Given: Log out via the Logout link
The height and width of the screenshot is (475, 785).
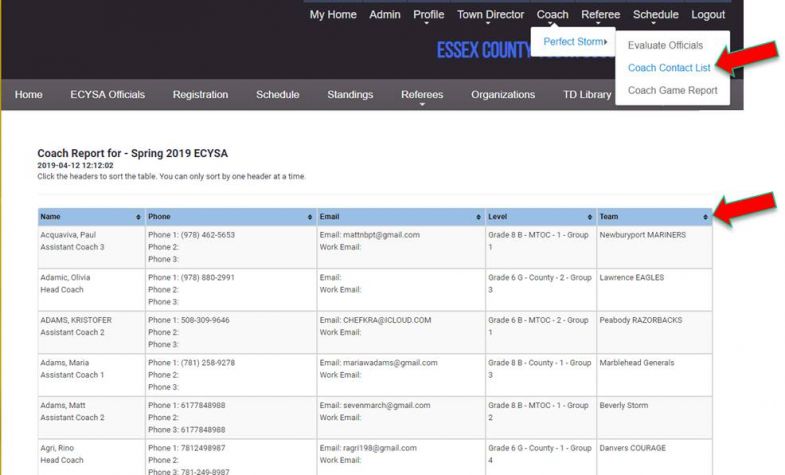Looking at the screenshot, I should (x=708, y=15).
